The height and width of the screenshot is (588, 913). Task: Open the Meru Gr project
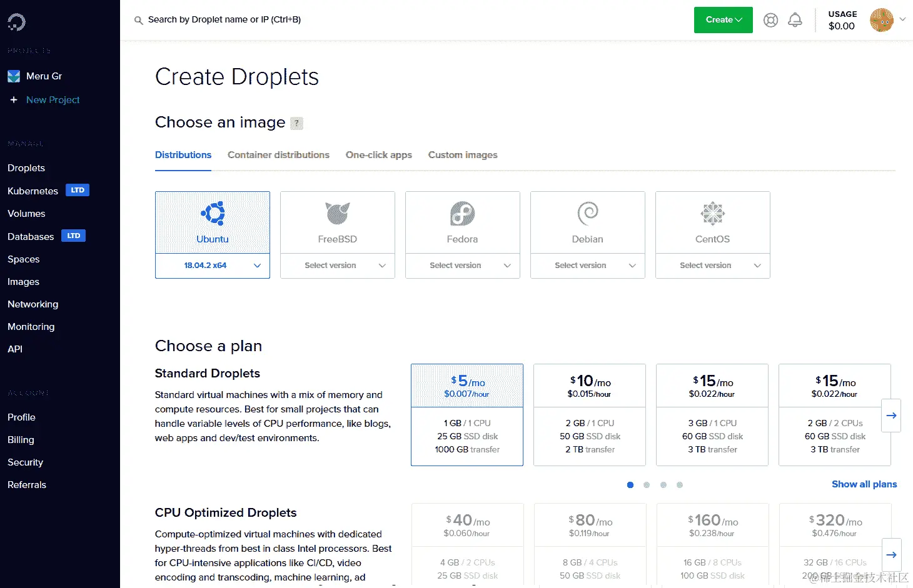[44, 76]
